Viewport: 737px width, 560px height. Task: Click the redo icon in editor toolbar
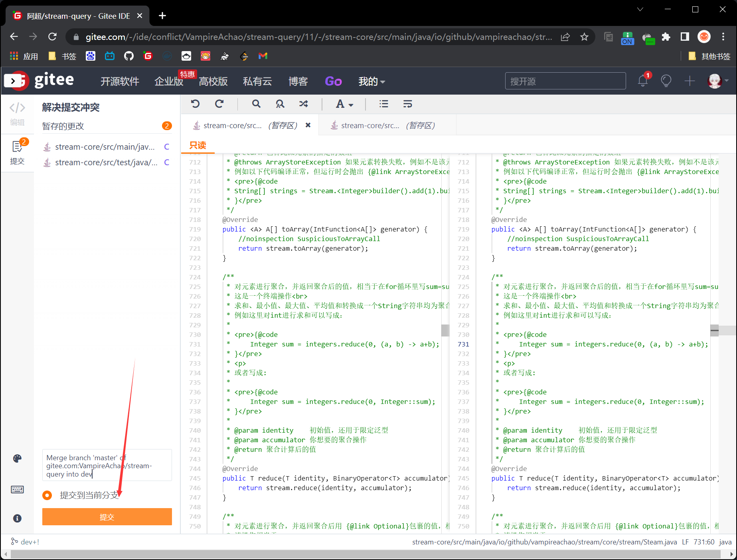[219, 104]
